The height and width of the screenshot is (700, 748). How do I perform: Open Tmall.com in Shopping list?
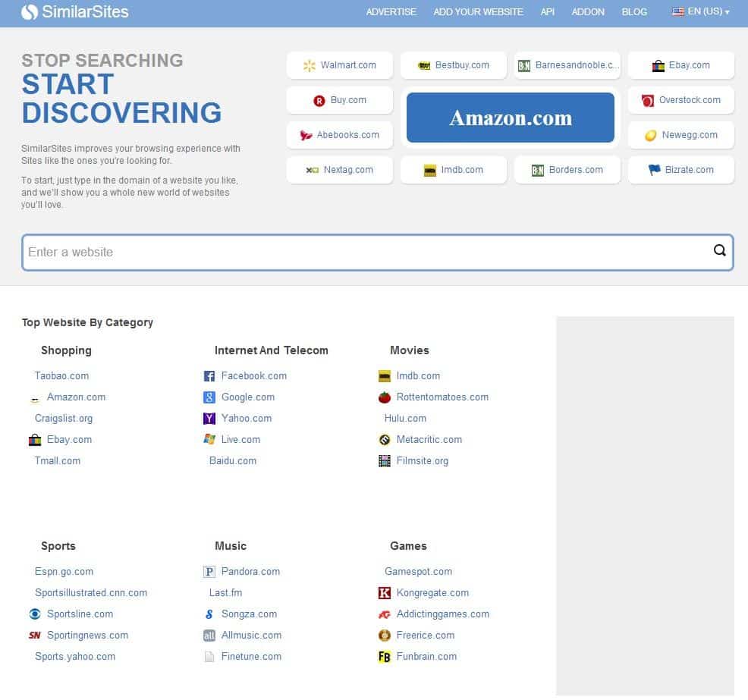click(x=57, y=461)
